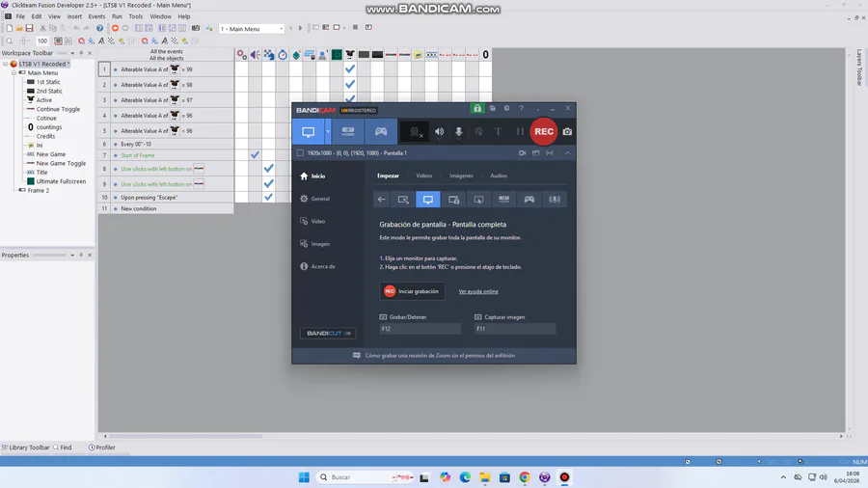
Task: Click the Fusion help question mark icon
Action: tap(99, 28)
